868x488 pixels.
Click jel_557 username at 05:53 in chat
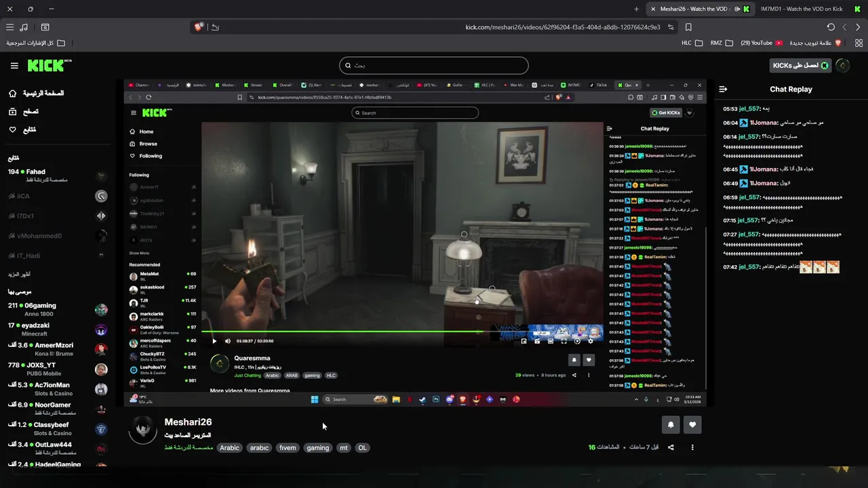[x=749, y=108]
